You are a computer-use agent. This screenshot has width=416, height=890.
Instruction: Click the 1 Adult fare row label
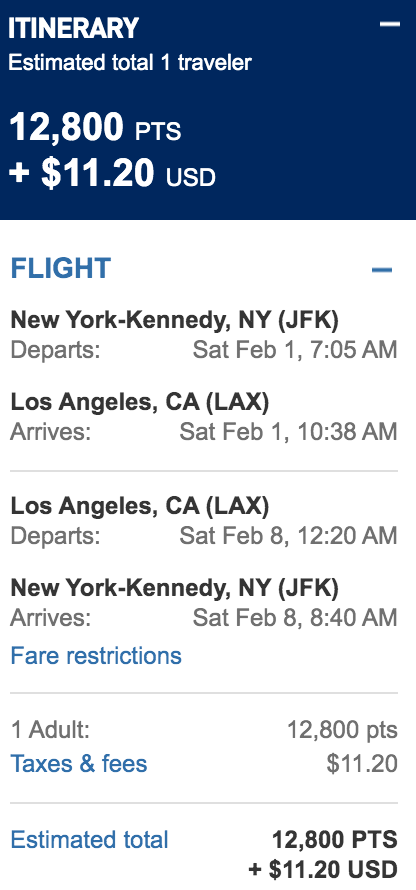50,729
